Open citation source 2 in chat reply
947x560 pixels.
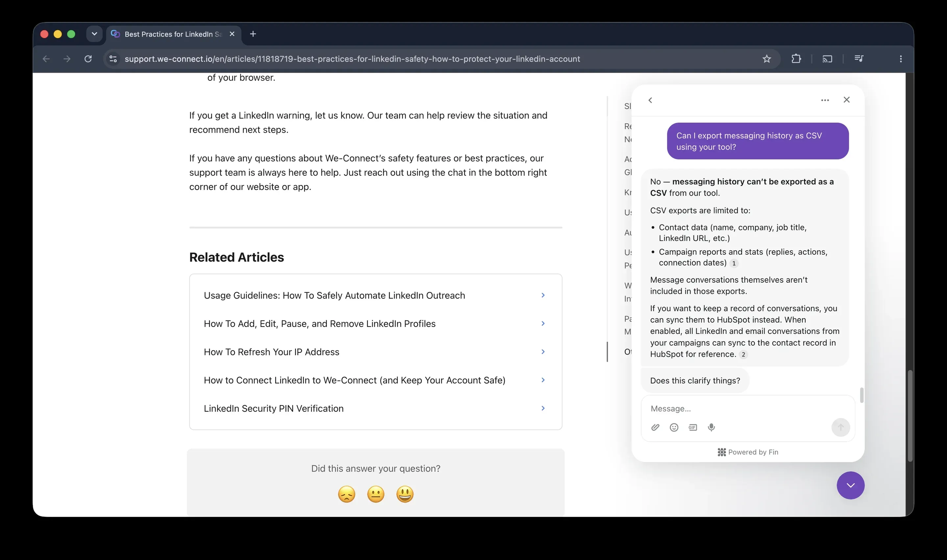pos(743,355)
